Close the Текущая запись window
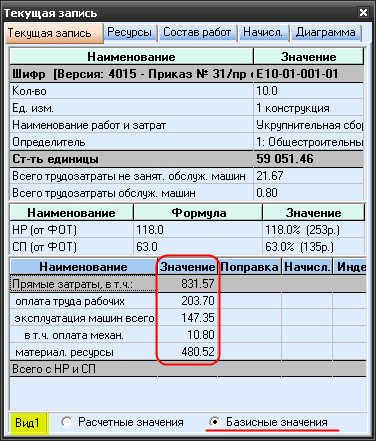Viewport: 376px width, 441px height. (x=363, y=13)
